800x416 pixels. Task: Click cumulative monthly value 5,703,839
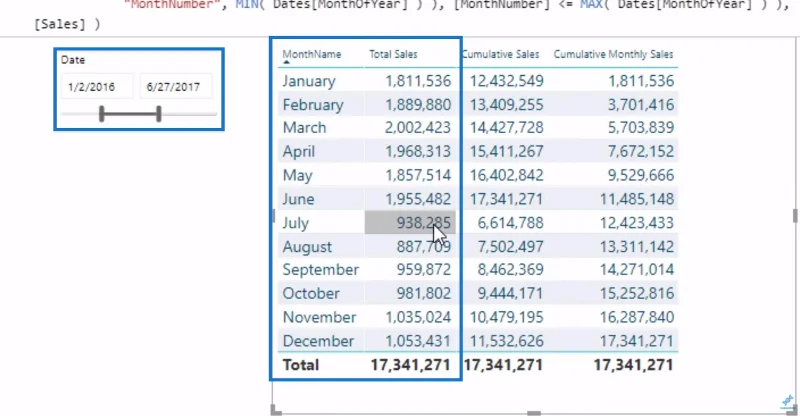pyautogui.click(x=641, y=128)
